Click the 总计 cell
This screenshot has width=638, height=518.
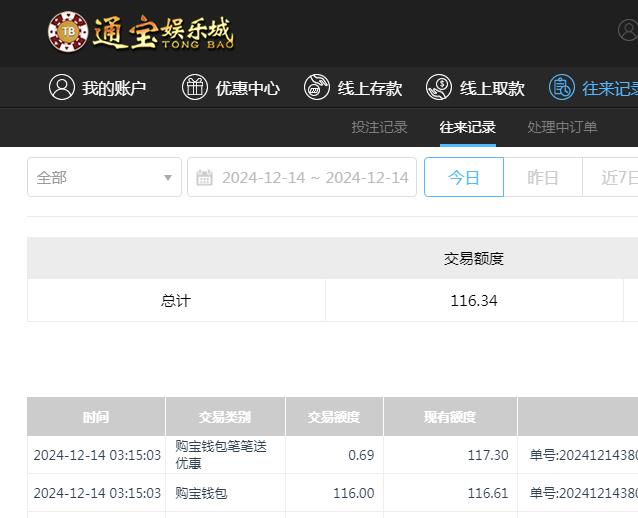(x=176, y=301)
